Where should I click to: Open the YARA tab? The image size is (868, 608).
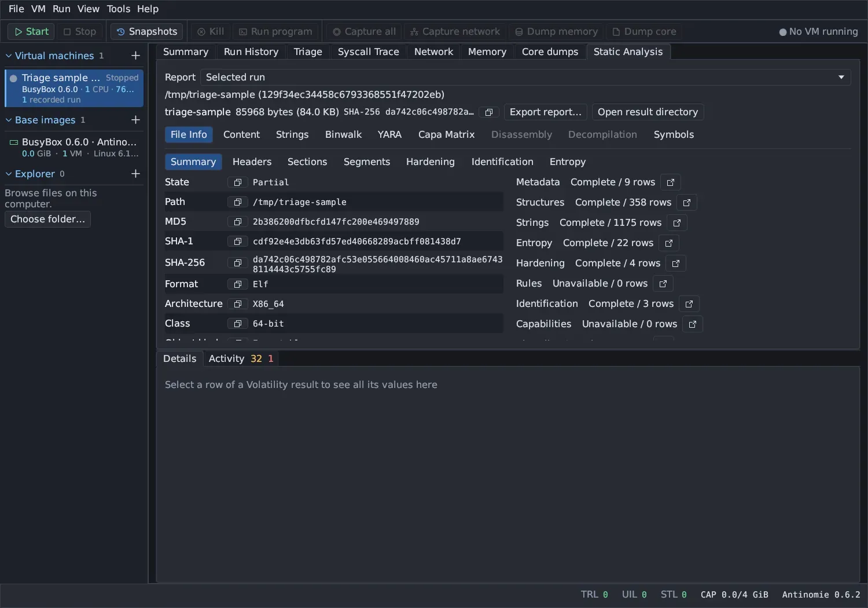389,135
